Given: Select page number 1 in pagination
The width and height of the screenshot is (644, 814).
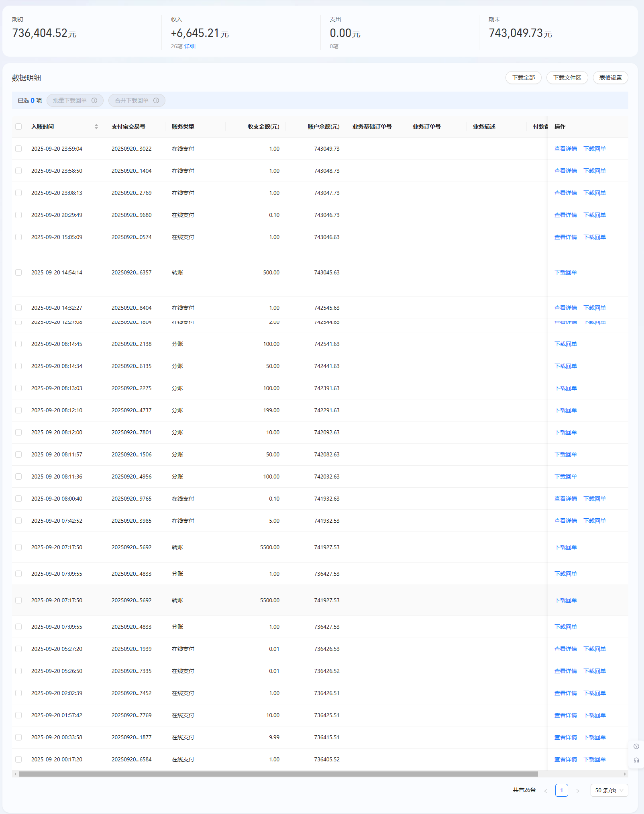Looking at the screenshot, I should (x=561, y=790).
